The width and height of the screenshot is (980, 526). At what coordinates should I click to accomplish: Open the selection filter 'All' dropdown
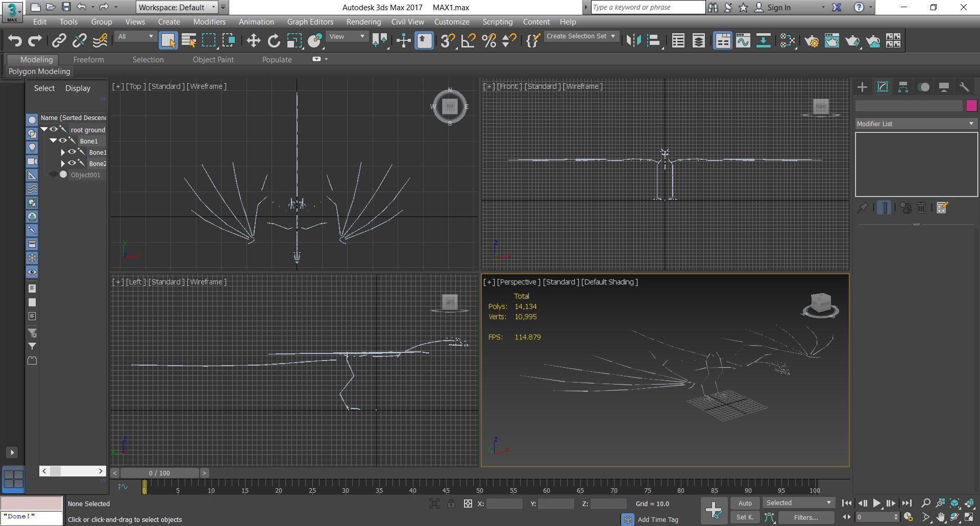(x=135, y=36)
